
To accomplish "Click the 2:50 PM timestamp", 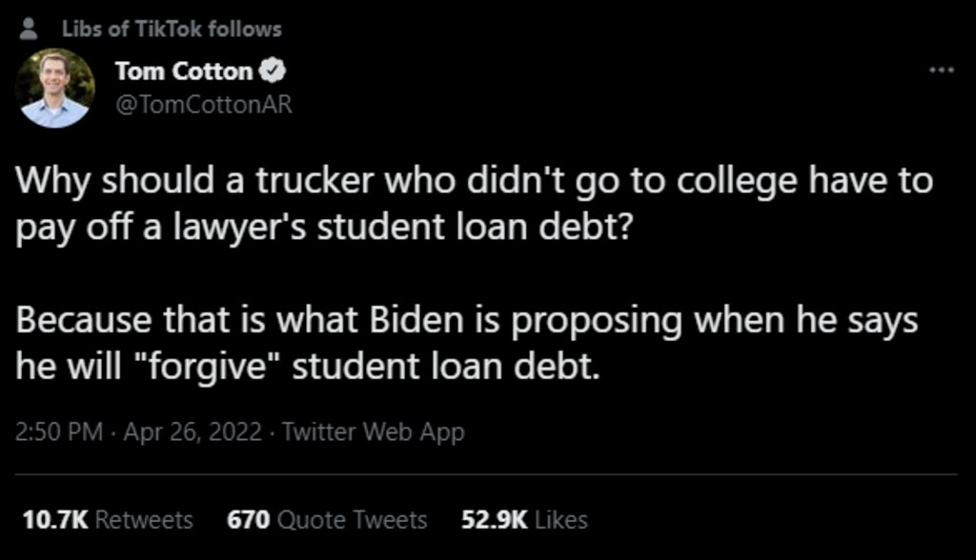I will [59, 432].
